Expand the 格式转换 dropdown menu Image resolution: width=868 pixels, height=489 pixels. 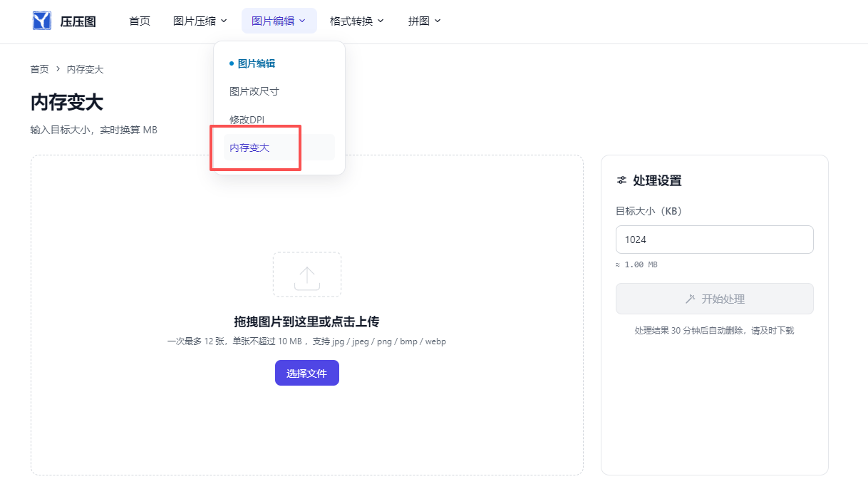[357, 21]
